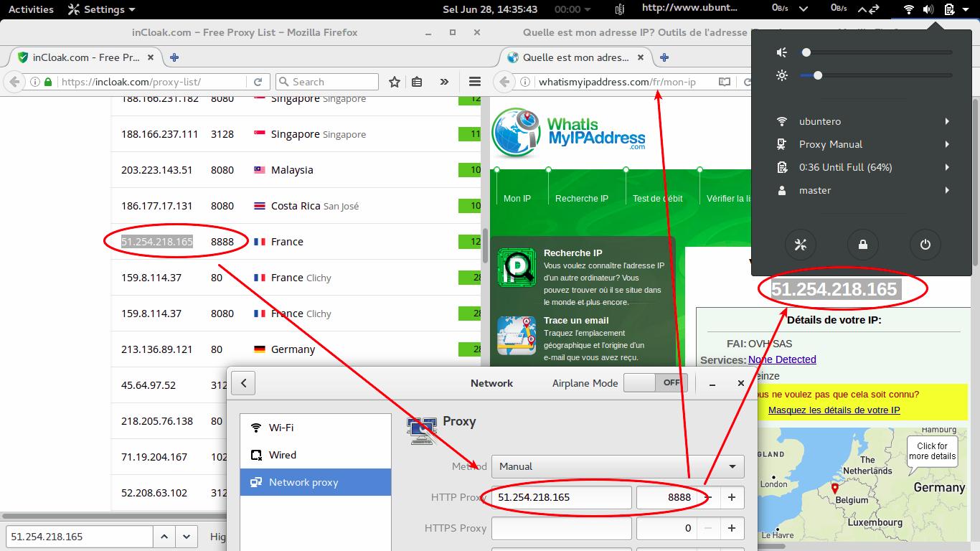Click the volume icon in the top bar
This screenshot has height=551, width=980.
pyautogui.click(x=928, y=9)
